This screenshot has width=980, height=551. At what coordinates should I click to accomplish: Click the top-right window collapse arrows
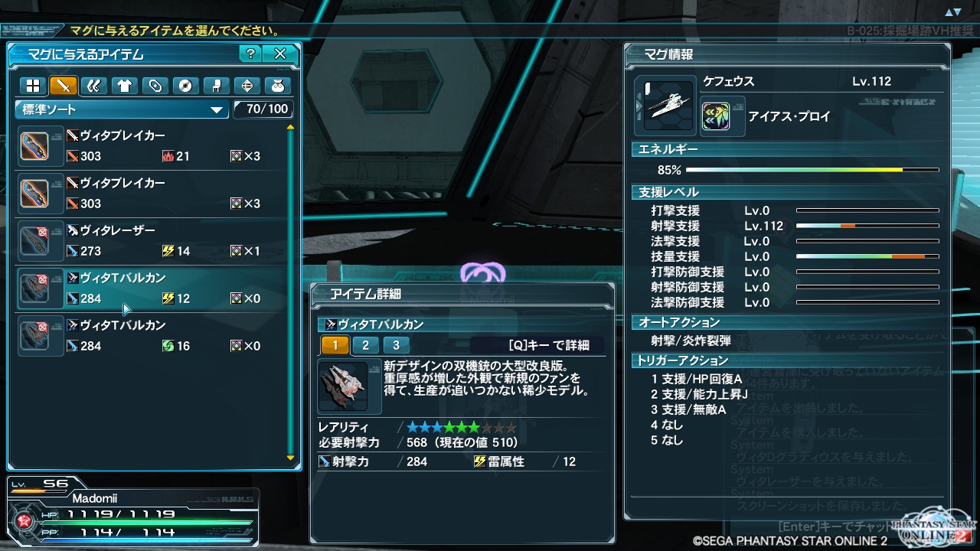click(x=952, y=12)
